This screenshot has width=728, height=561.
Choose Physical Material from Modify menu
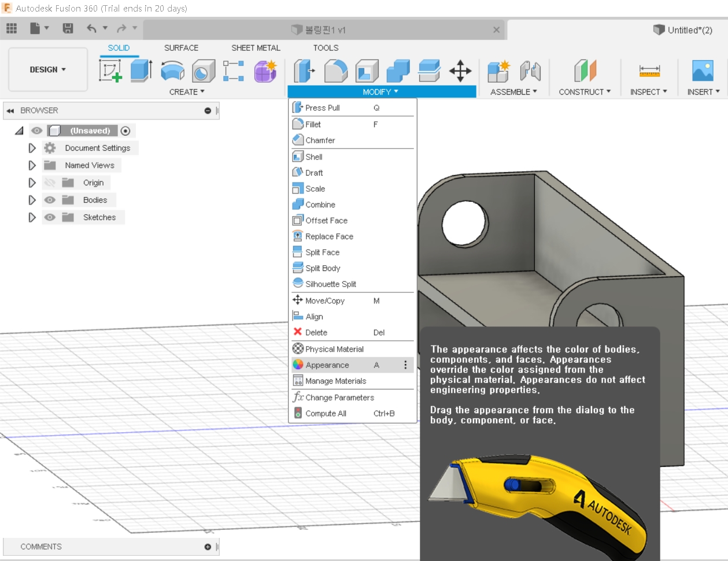coord(353,349)
